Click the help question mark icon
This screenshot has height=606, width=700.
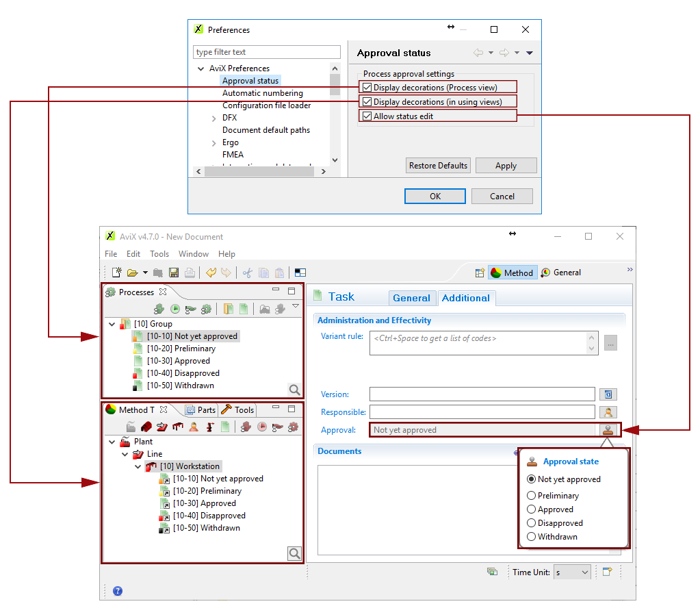(x=118, y=591)
